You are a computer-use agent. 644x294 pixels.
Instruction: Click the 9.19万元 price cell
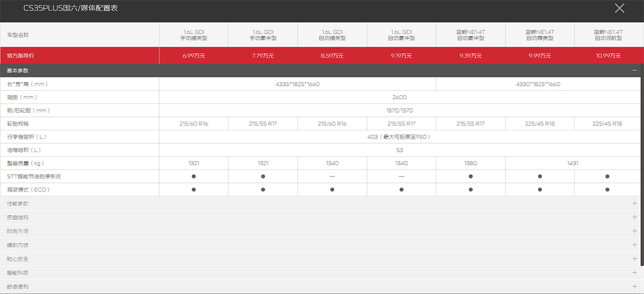point(401,56)
